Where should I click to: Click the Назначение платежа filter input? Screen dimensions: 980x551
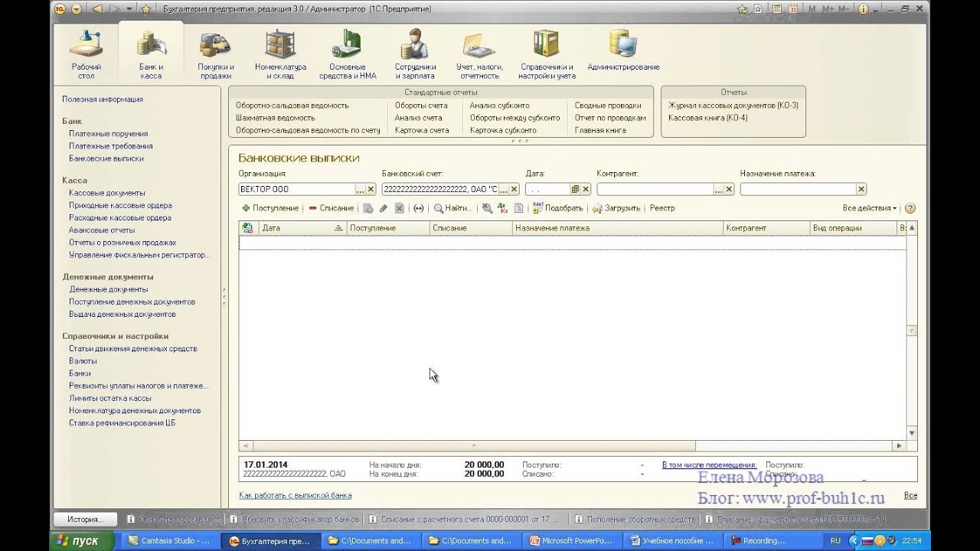pyautogui.click(x=798, y=189)
